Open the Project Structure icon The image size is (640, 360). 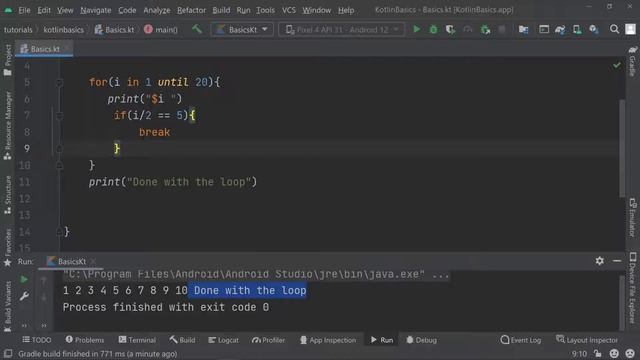[523, 29]
